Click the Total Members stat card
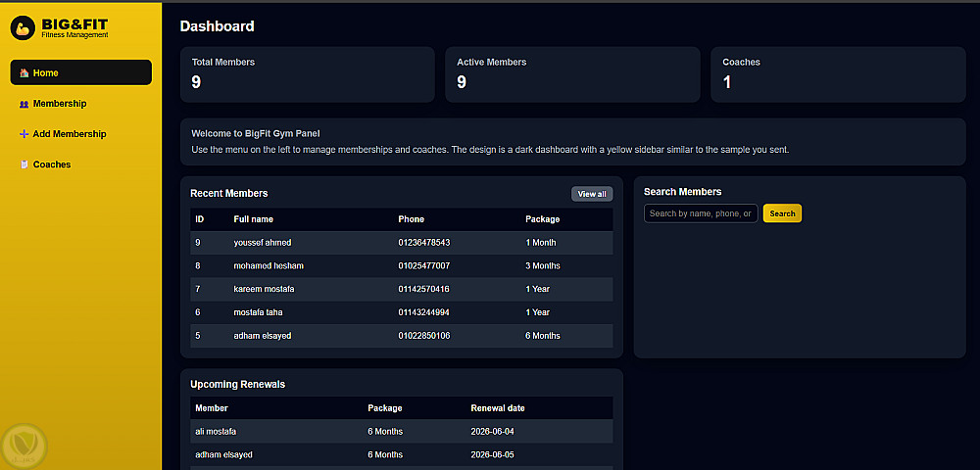 click(x=307, y=74)
